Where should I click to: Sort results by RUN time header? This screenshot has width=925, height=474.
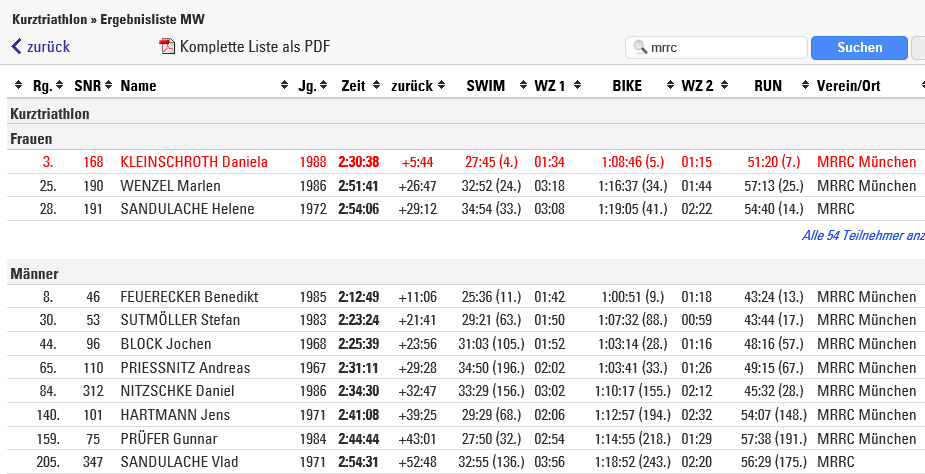tap(768, 86)
